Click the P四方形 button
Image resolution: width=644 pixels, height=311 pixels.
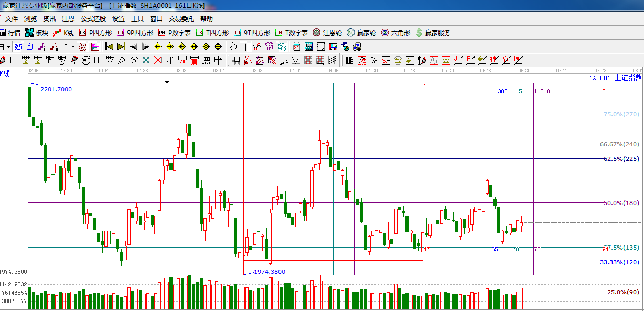(x=95, y=33)
